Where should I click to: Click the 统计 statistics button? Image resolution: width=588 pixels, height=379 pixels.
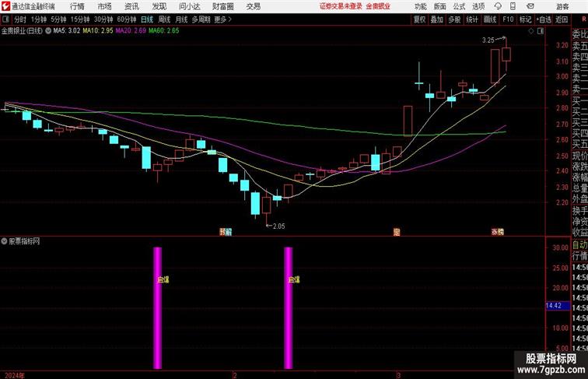[472, 19]
